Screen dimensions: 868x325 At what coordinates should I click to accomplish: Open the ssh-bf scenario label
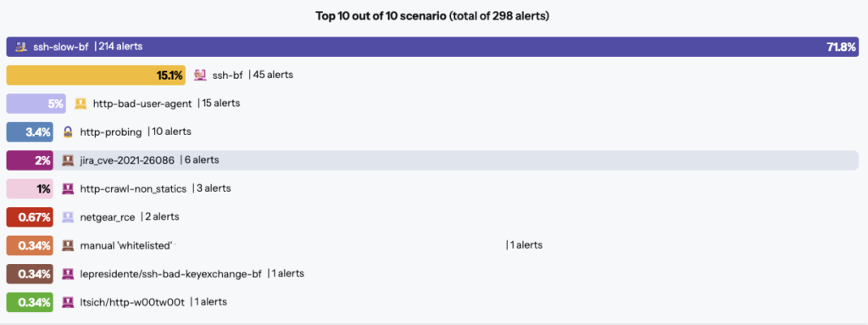coord(227,75)
